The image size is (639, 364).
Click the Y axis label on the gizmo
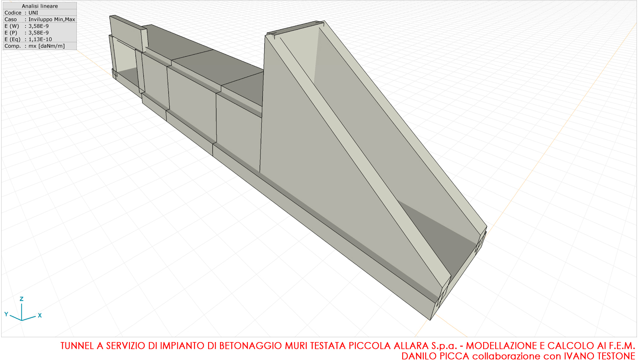(6, 314)
